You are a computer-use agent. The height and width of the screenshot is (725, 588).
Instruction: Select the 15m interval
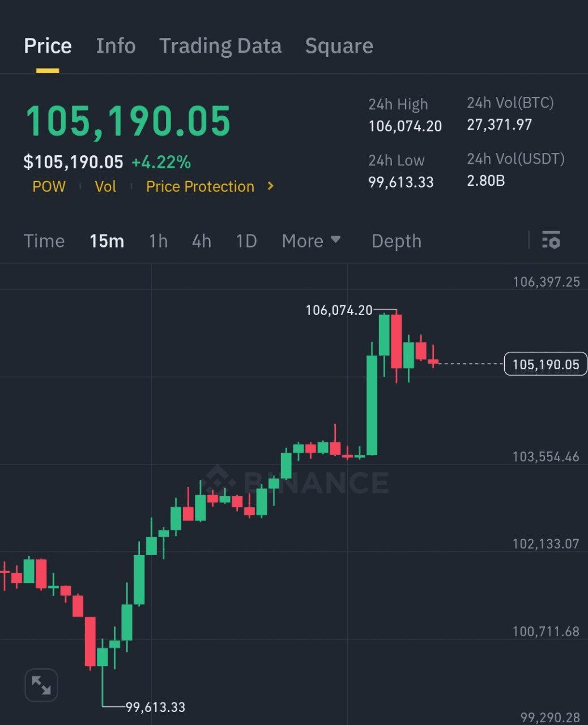(106, 241)
